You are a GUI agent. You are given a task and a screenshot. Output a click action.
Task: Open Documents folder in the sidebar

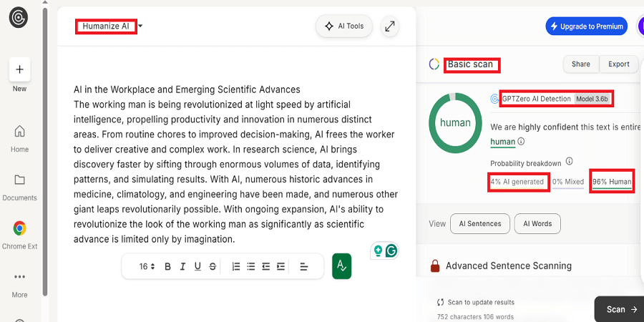pos(19,187)
